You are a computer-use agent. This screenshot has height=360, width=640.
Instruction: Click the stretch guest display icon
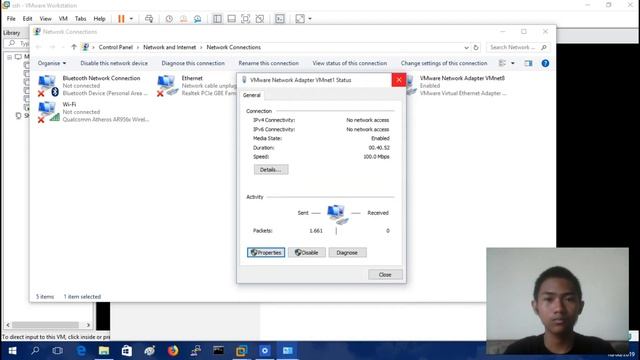coord(300,19)
